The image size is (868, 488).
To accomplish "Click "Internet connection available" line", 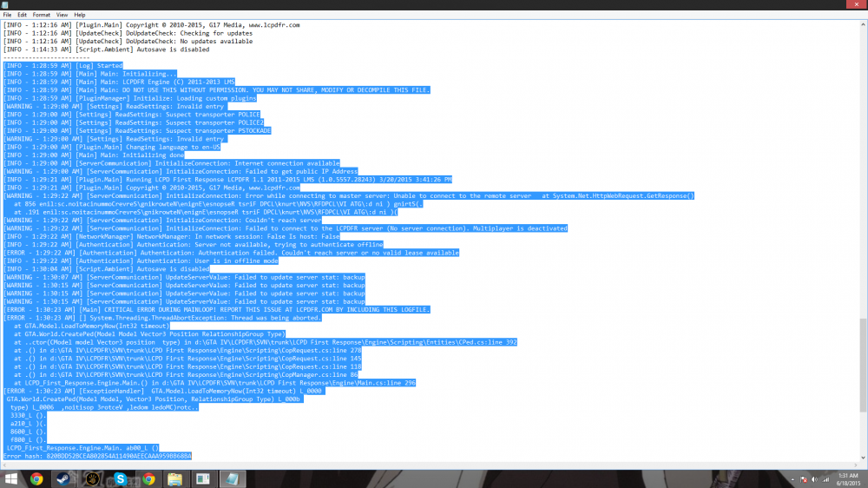I will tap(172, 163).
